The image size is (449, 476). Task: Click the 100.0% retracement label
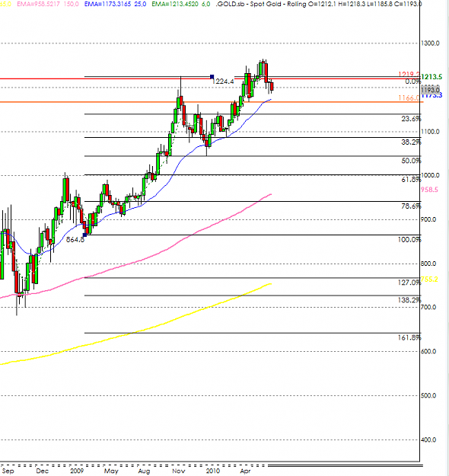(x=409, y=239)
